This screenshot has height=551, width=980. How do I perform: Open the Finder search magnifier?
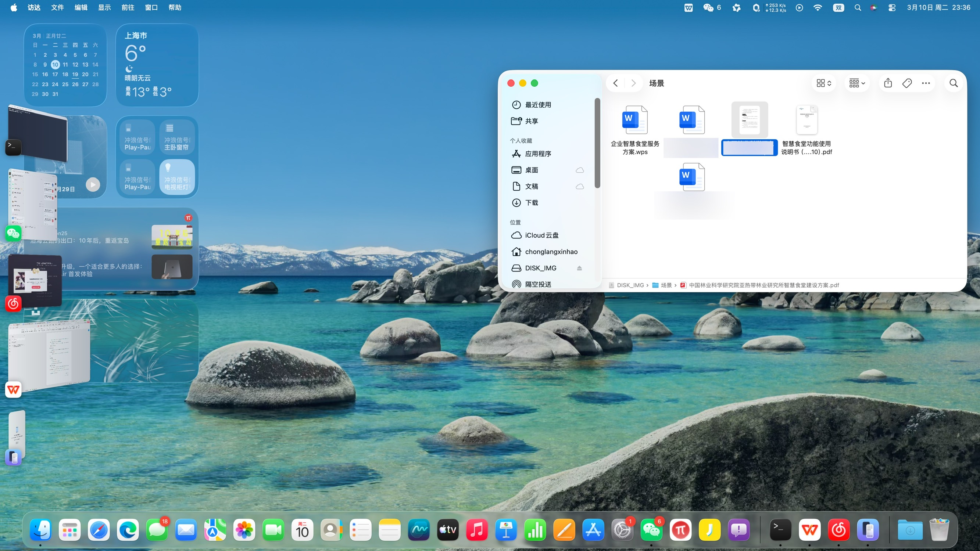pos(954,83)
